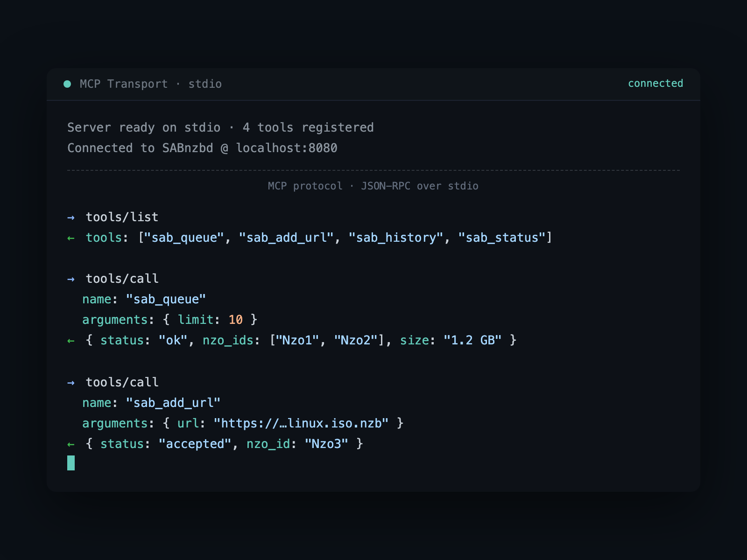Click the status "accepted" value

pos(195,444)
